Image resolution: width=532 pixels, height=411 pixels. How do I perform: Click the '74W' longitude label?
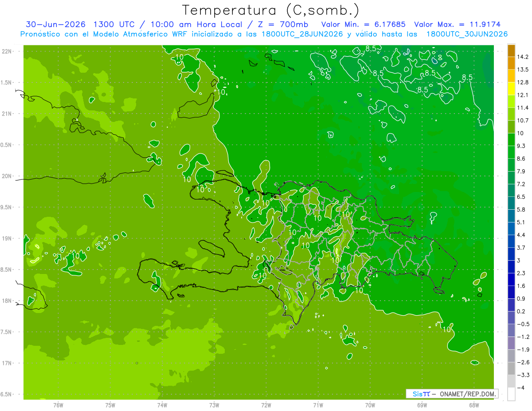coord(162,405)
